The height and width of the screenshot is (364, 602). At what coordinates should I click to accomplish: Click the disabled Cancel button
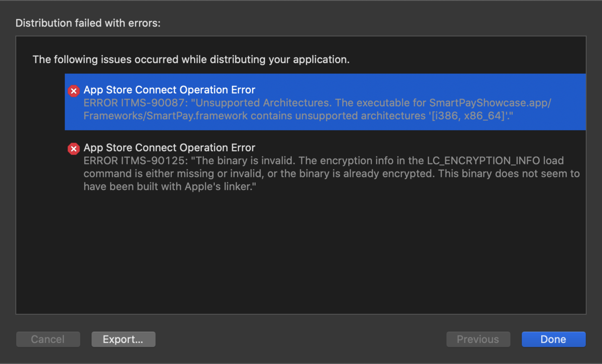click(48, 339)
